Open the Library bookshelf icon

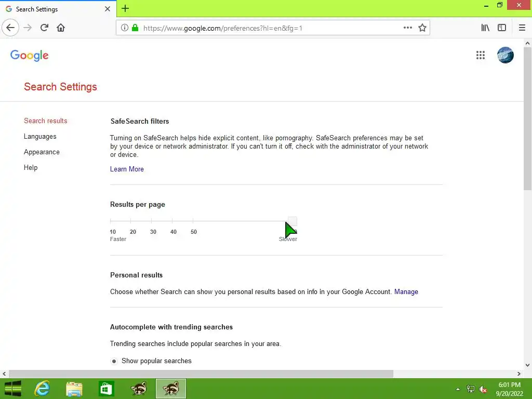(x=485, y=28)
